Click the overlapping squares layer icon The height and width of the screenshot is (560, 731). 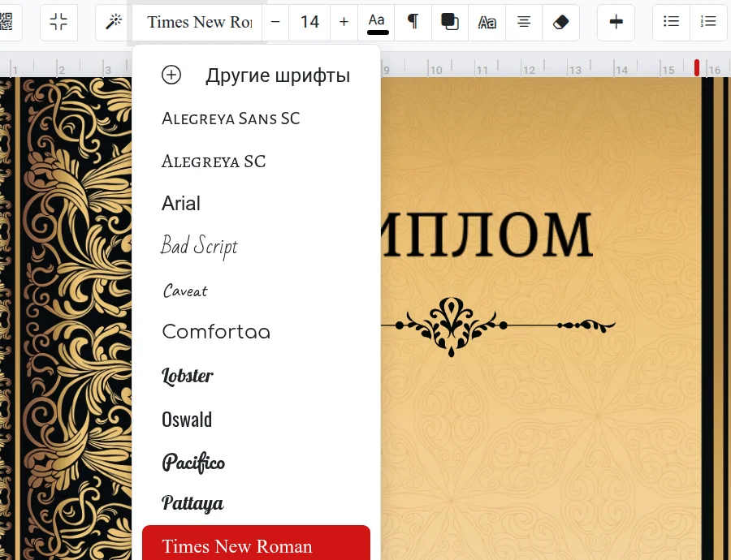coord(450,22)
